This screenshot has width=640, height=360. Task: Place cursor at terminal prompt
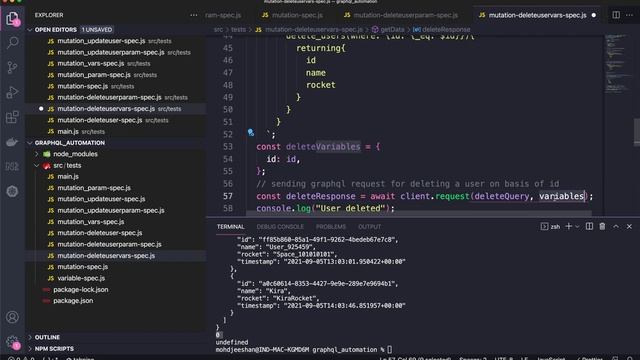coord(390,350)
